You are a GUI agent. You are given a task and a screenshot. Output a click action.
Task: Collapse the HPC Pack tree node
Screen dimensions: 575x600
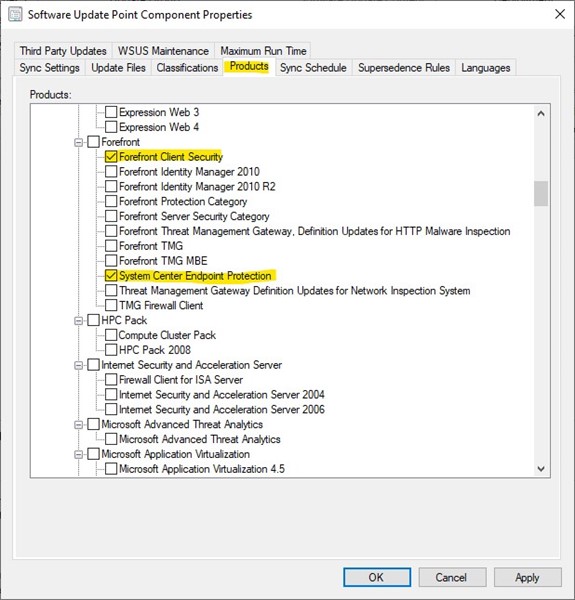(78, 321)
